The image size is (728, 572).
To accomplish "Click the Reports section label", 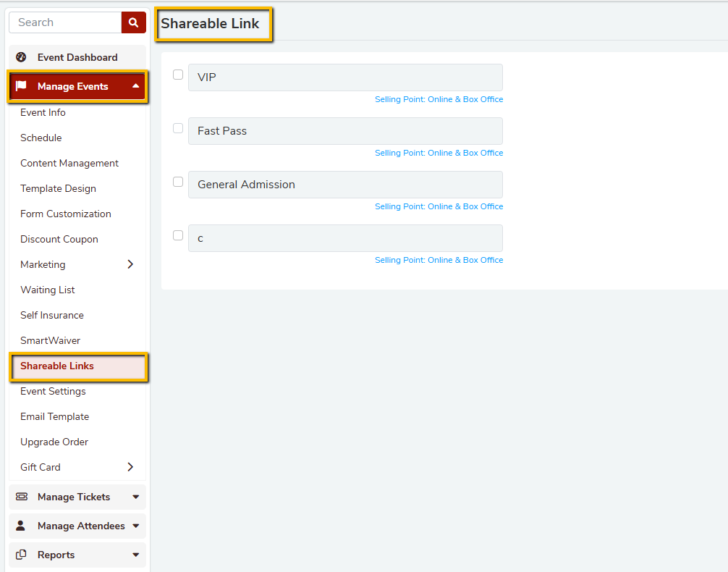I will pos(56,555).
